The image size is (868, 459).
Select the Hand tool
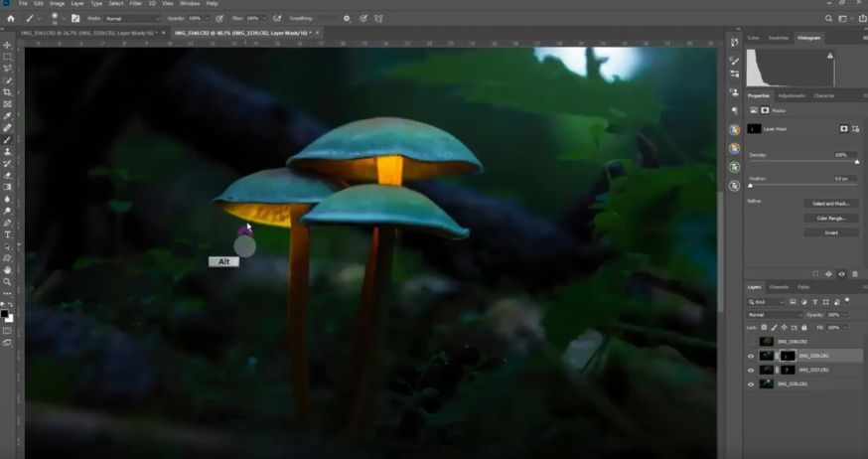click(x=7, y=270)
